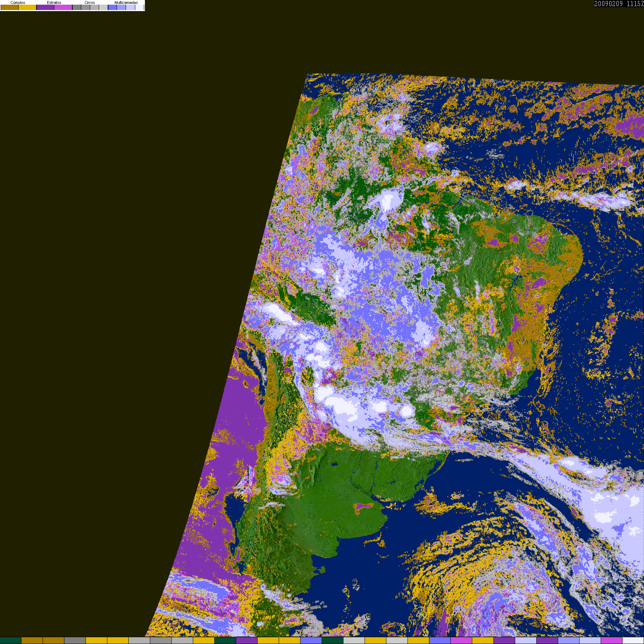
Task: Click the Cúmulos legend label
Action: [x=18, y=3]
